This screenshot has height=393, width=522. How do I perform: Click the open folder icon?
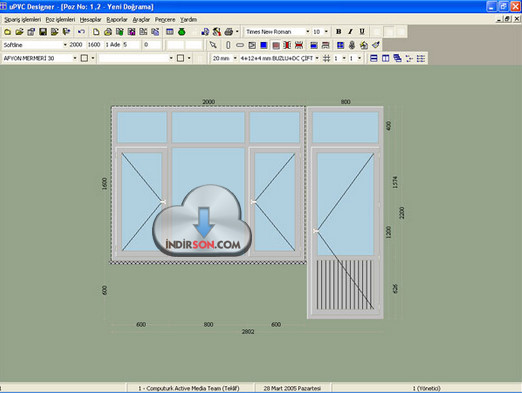tap(19, 32)
